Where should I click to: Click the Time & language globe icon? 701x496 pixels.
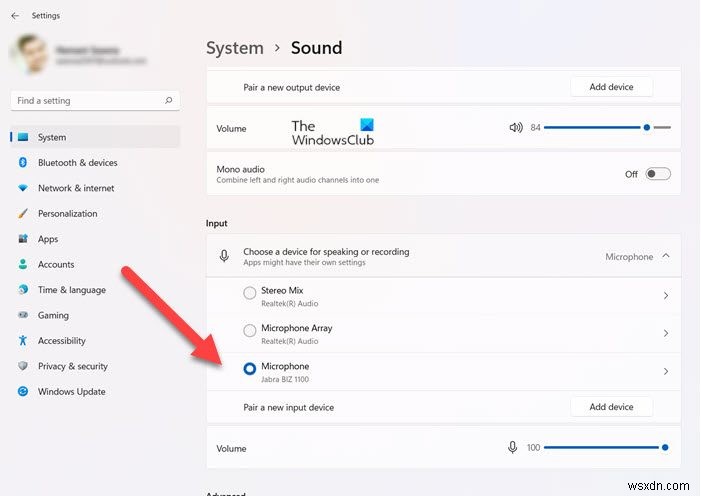pos(23,289)
